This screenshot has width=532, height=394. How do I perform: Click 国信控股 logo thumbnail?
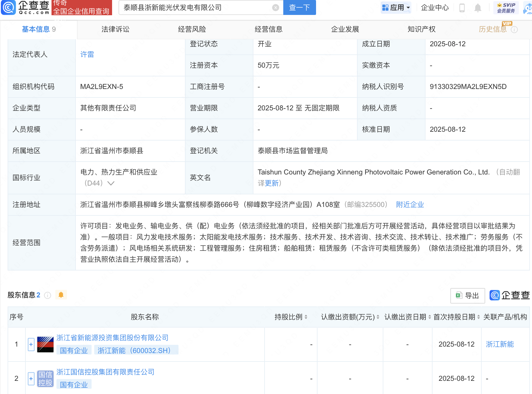[45, 379]
